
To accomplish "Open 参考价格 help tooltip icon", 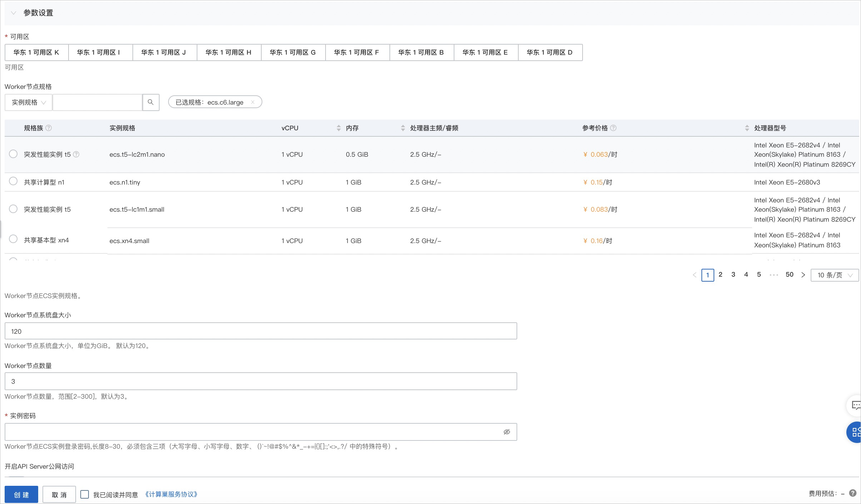I will pyautogui.click(x=613, y=128).
